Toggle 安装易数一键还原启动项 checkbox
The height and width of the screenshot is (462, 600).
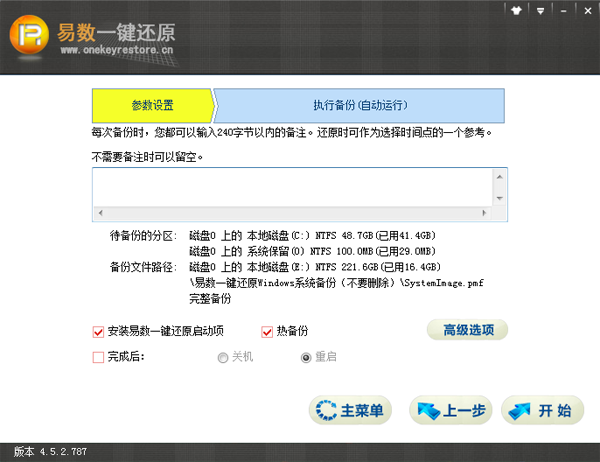pyautogui.click(x=98, y=331)
